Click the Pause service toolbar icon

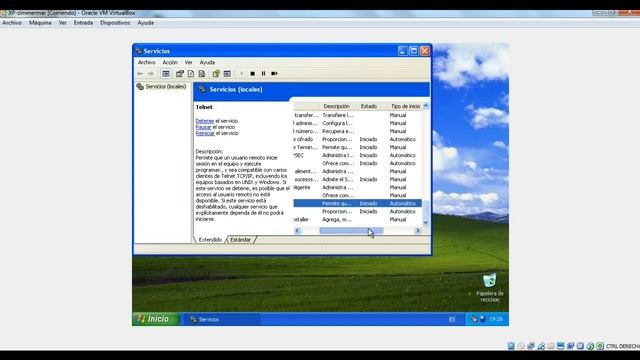[x=263, y=73]
